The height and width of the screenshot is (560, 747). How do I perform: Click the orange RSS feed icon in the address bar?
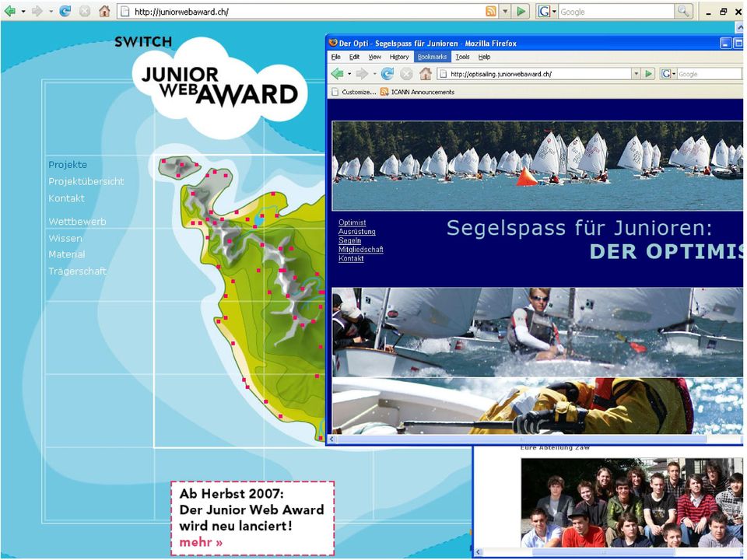click(491, 12)
